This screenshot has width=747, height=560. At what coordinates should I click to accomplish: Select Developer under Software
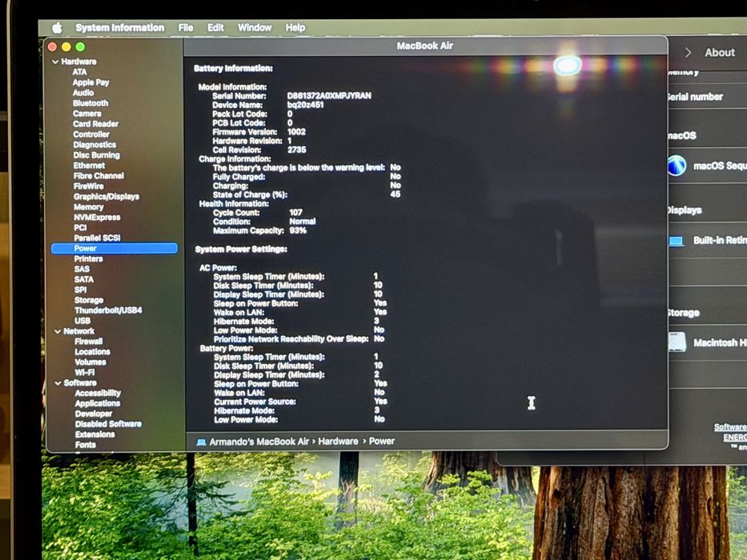pyautogui.click(x=94, y=414)
